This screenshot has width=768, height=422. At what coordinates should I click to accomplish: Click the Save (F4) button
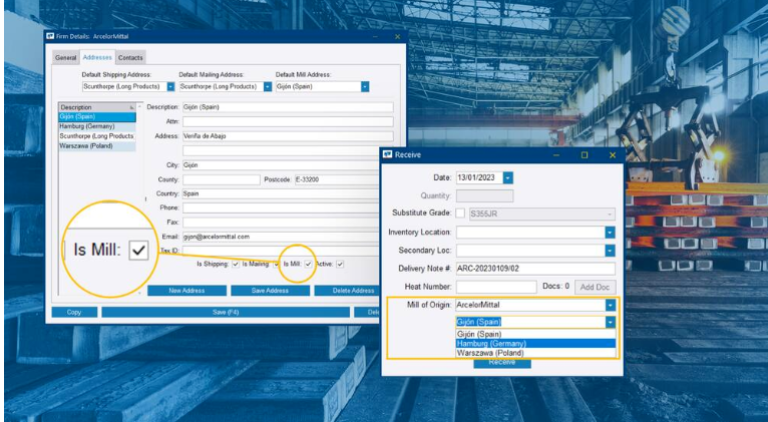point(226,312)
